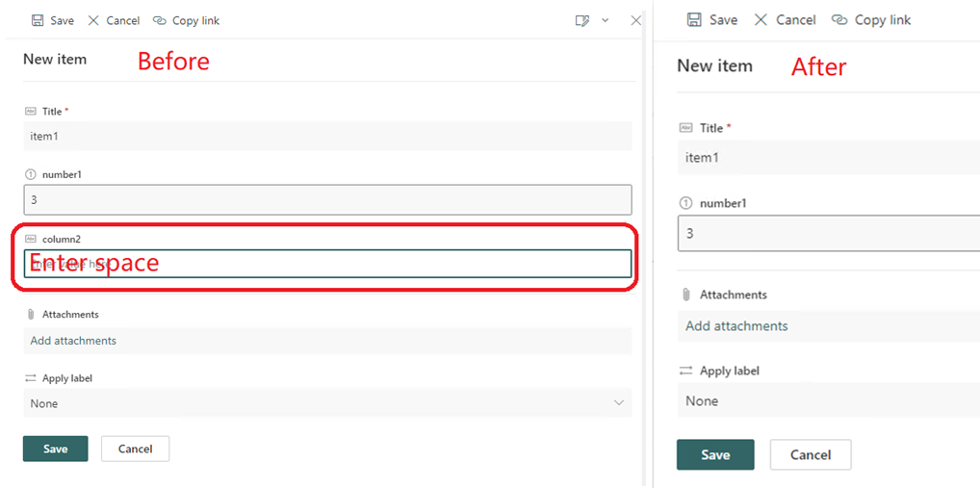
Task: Click Save in the After panel top toolbar
Action: click(x=712, y=20)
